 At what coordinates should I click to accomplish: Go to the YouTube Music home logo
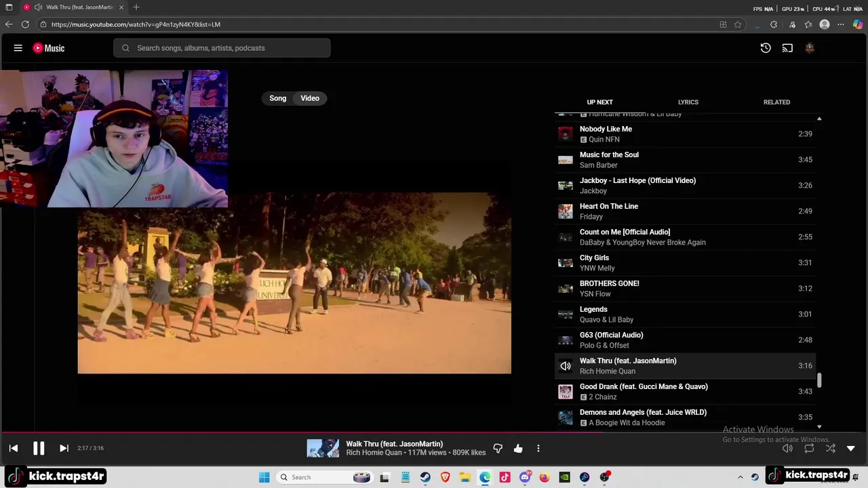coord(49,48)
